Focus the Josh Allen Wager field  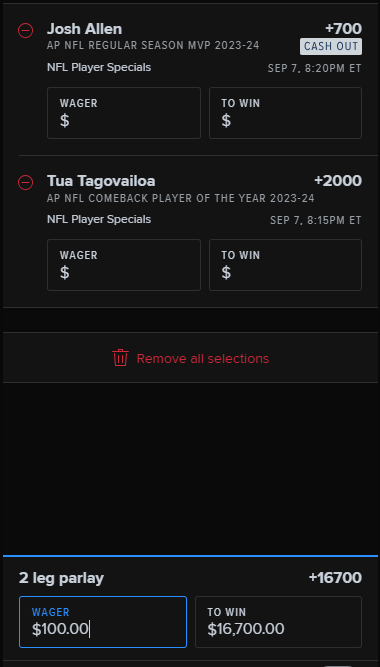coord(124,113)
